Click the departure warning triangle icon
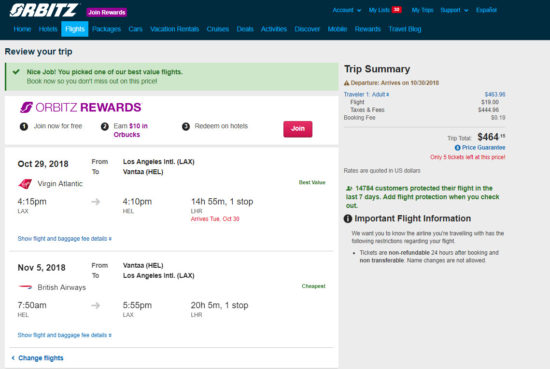Image resolution: width=550 pixels, height=369 pixels. (x=347, y=83)
